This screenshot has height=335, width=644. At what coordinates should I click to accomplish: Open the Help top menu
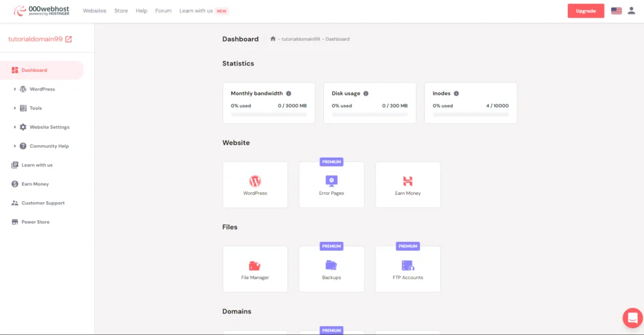point(142,11)
